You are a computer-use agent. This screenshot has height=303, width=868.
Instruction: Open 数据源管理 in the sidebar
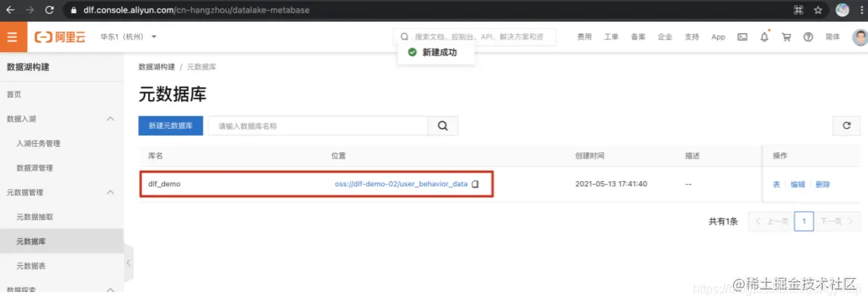click(34, 168)
